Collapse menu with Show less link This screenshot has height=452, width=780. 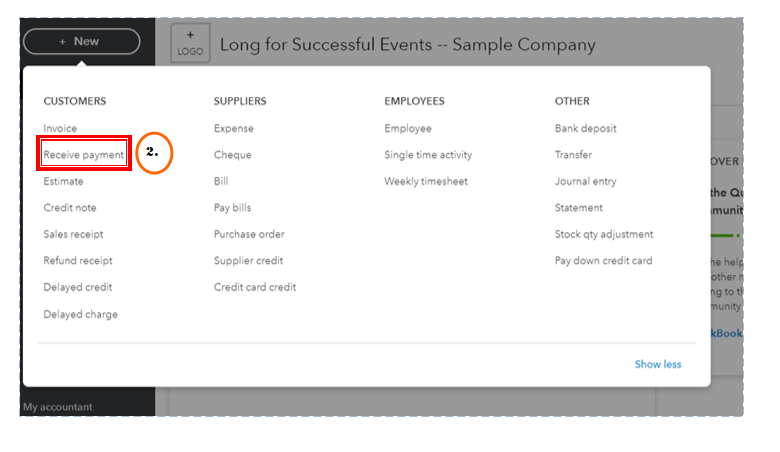(658, 364)
